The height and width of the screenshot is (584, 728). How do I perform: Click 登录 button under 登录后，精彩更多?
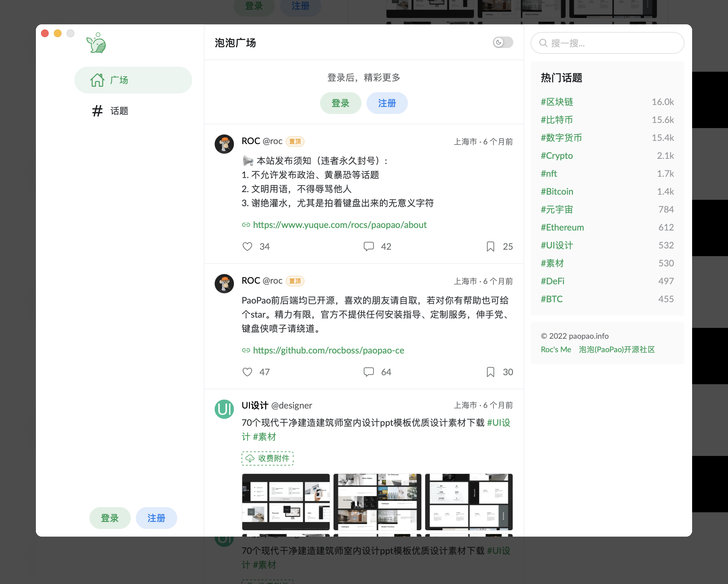pyautogui.click(x=340, y=103)
